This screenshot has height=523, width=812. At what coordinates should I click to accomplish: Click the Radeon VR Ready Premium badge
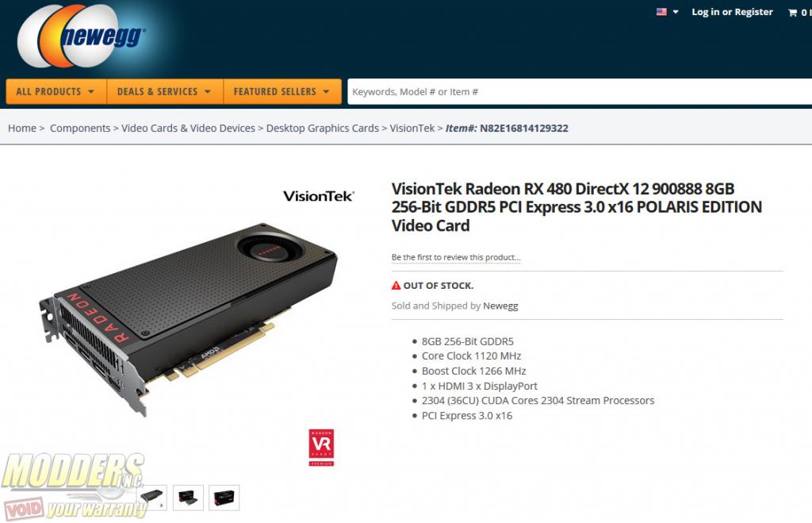321,448
